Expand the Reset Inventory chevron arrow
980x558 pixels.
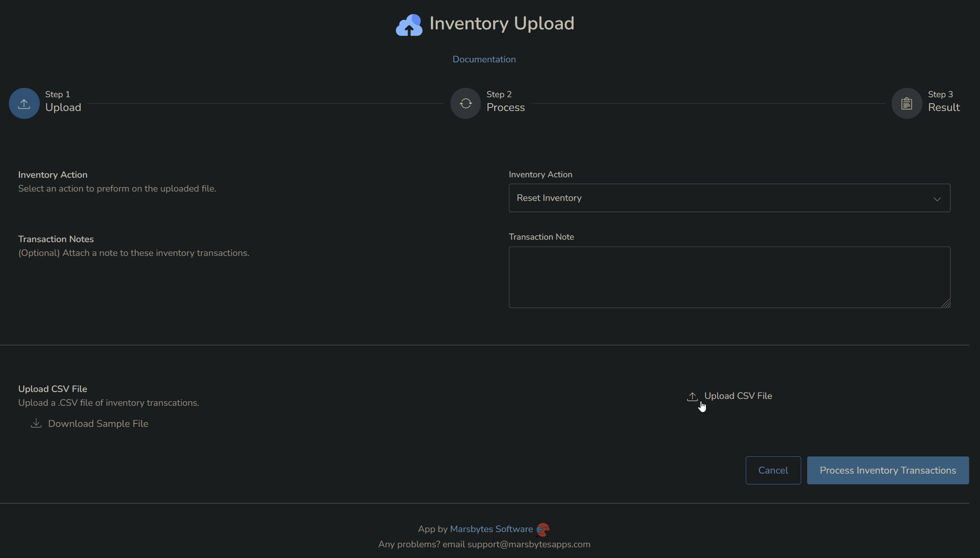[x=937, y=199]
